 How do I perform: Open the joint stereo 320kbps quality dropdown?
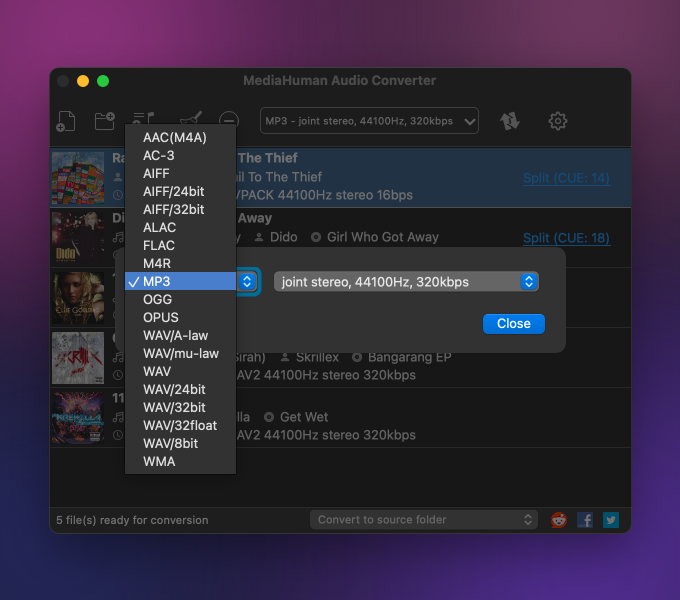pyautogui.click(x=406, y=282)
